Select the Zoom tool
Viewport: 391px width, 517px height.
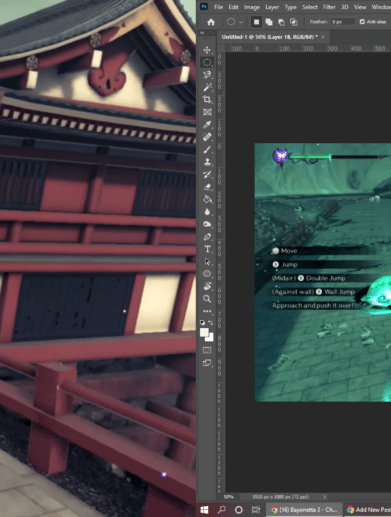coord(207,299)
